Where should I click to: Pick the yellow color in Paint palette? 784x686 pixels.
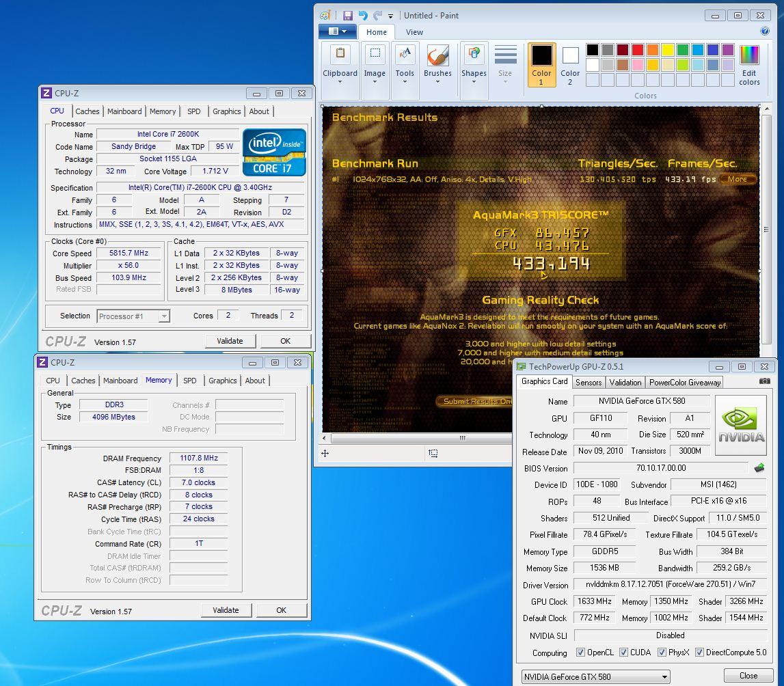pyautogui.click(x=668, y=49)
